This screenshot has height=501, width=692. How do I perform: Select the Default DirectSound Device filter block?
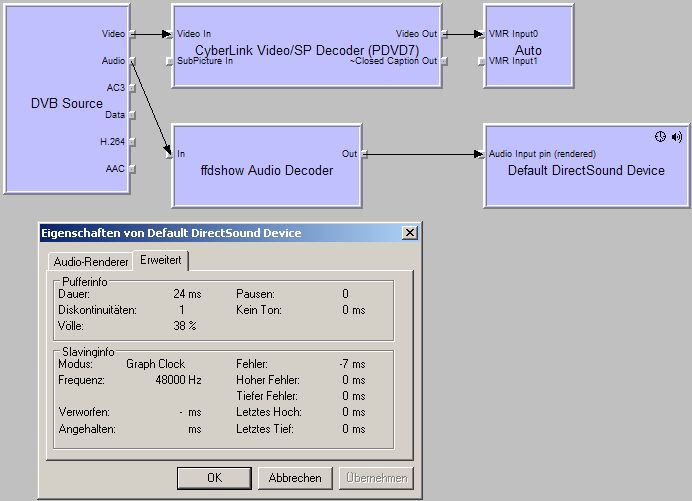[x=586, y=166]
